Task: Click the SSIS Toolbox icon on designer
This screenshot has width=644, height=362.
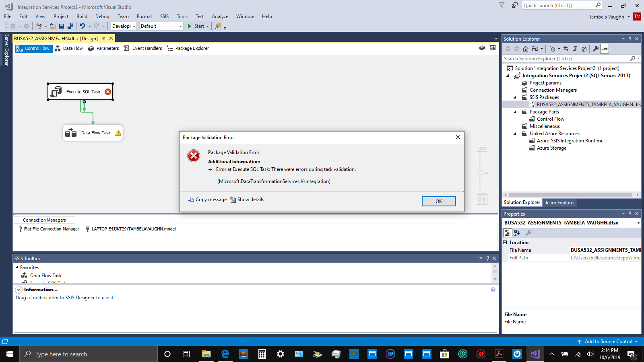Action: point(482,48)
